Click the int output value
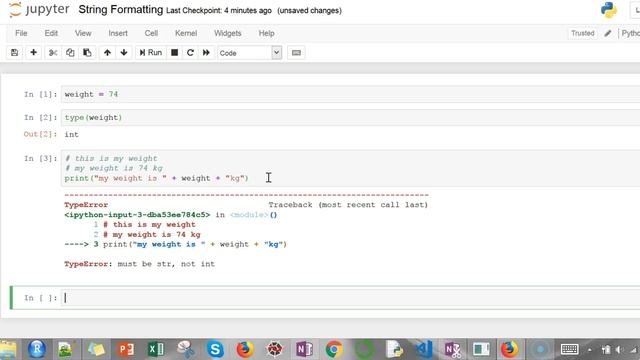Viewport: 640px width, 360px height. pyautogui.click(x=71, y=134)
